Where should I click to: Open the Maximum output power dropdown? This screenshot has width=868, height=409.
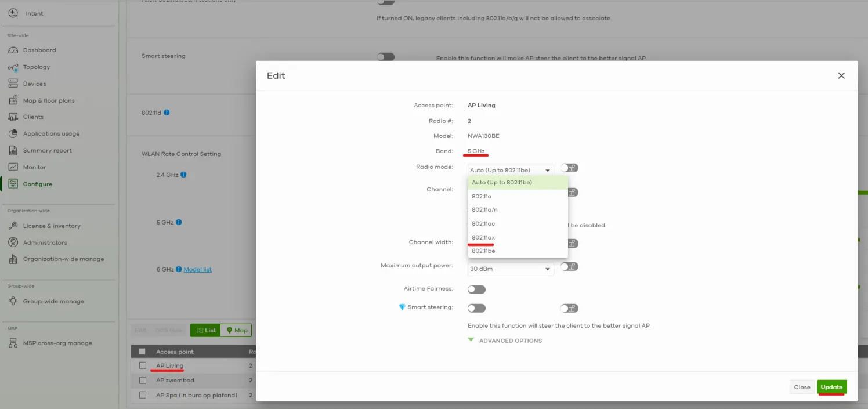511,269
